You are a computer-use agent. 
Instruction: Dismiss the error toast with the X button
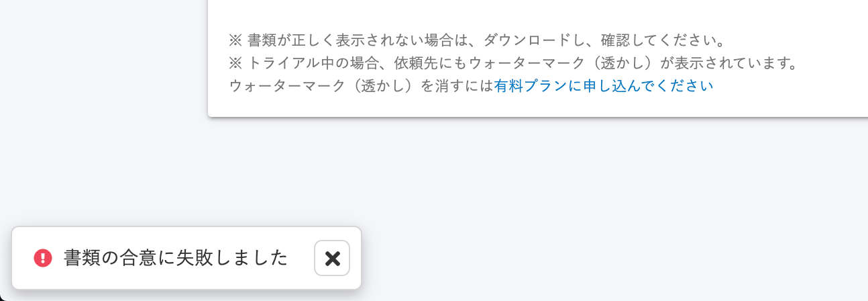[332, 258]
